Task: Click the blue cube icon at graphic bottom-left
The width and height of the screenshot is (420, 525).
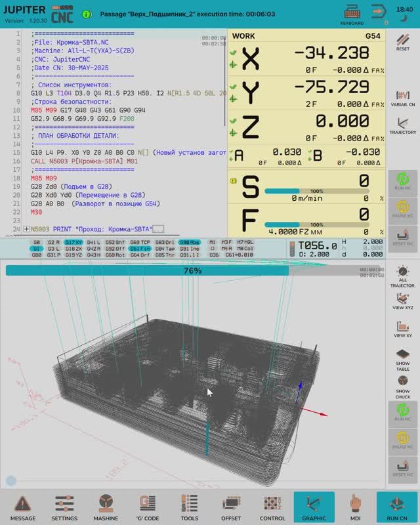Action: tap(10, 481)
